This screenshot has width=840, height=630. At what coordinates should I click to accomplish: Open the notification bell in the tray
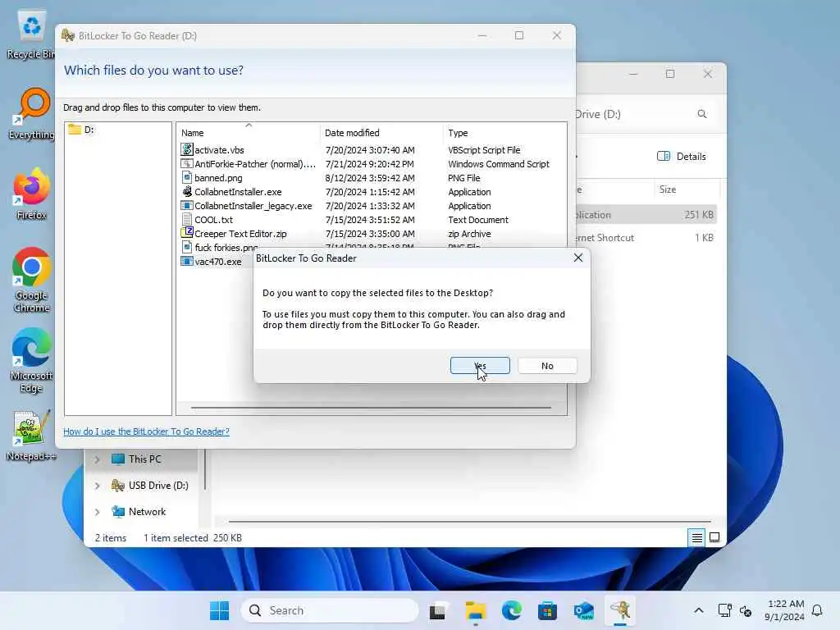pos(817,610)
